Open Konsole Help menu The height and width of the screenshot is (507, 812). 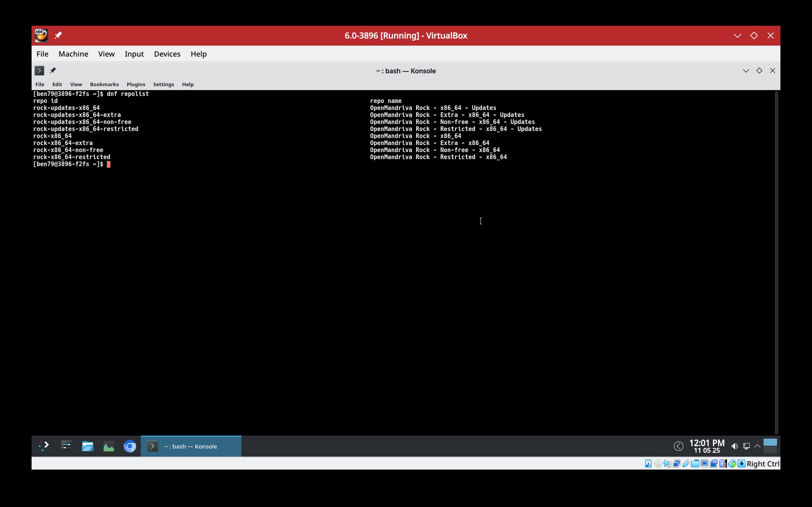pos(188,84)
